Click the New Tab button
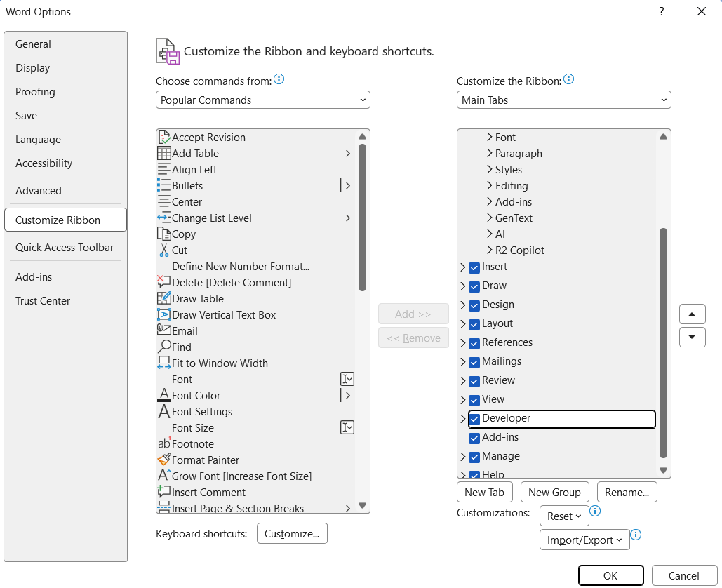The image size is (722, 588). point(484,493)
